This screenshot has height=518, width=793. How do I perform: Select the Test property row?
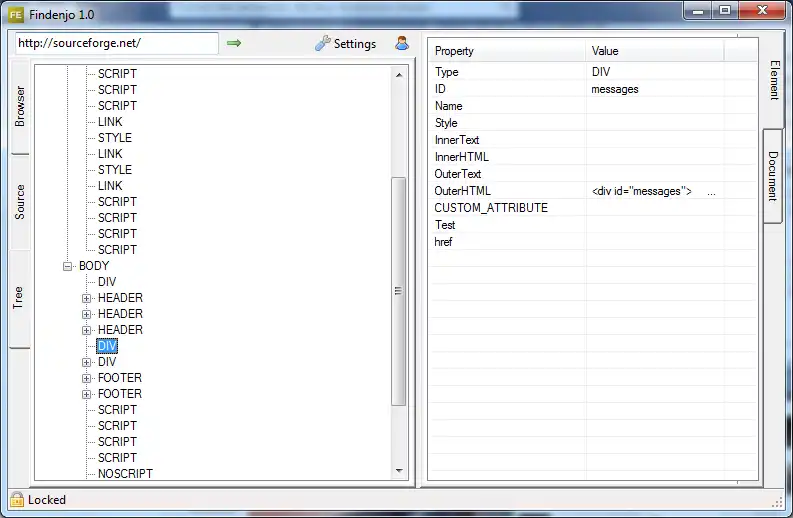594,225
